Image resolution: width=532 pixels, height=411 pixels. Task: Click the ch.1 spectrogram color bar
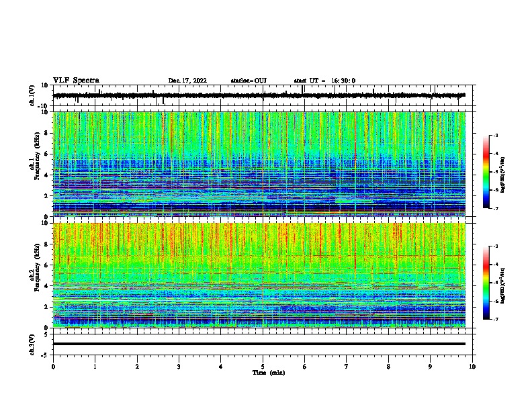pyautogui.click(x=486, y=172)
